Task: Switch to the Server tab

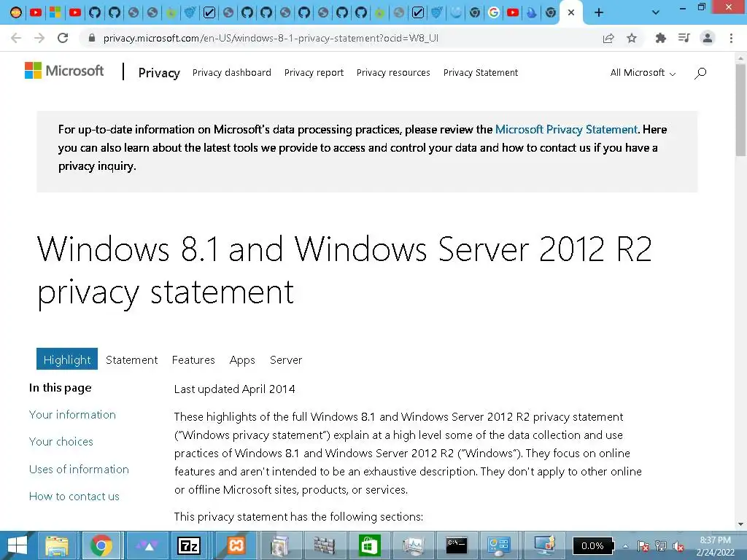Action: pos(286,359)
